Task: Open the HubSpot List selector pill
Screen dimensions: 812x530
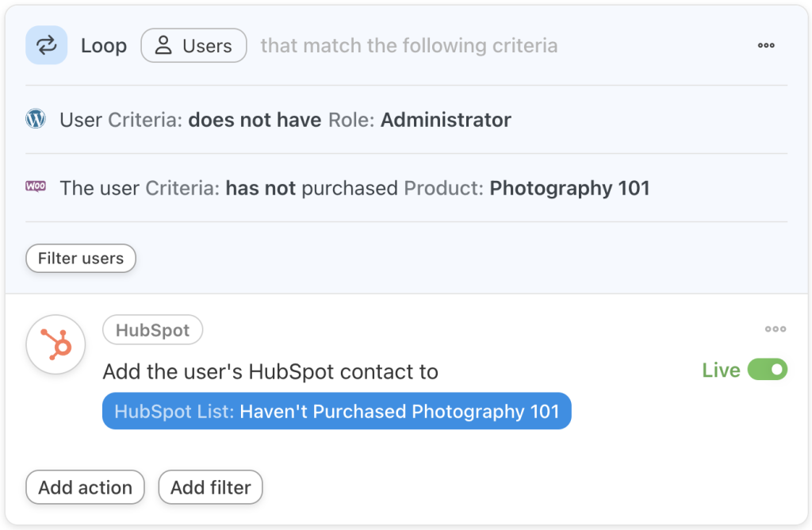Action: [x=336, y=411]
